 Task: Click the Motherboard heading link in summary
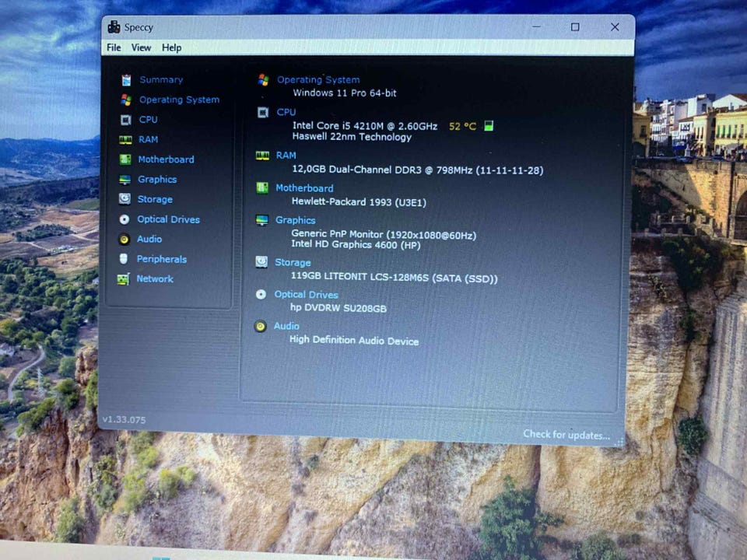pos(304,188)
